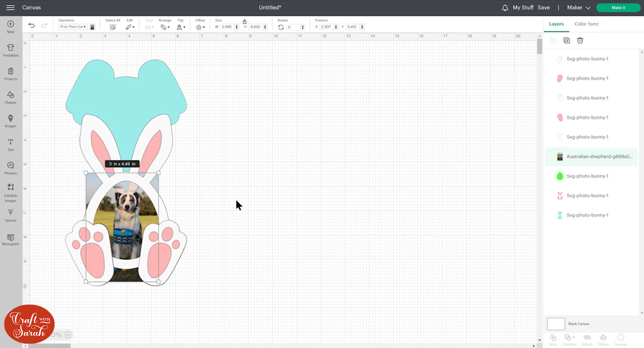Open the Templates panel
This screenshot has width=644, height=348.
point(11,50)
